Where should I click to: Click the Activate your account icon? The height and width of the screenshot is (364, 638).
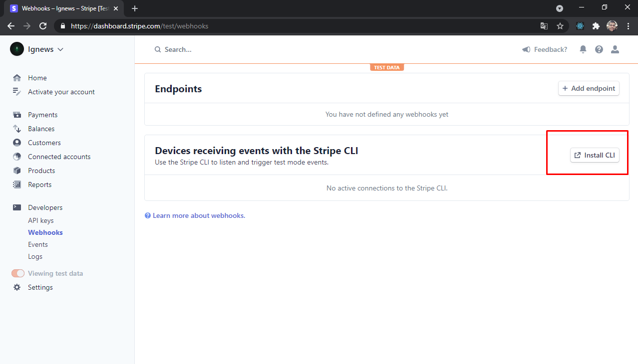(x=17, y=92)
